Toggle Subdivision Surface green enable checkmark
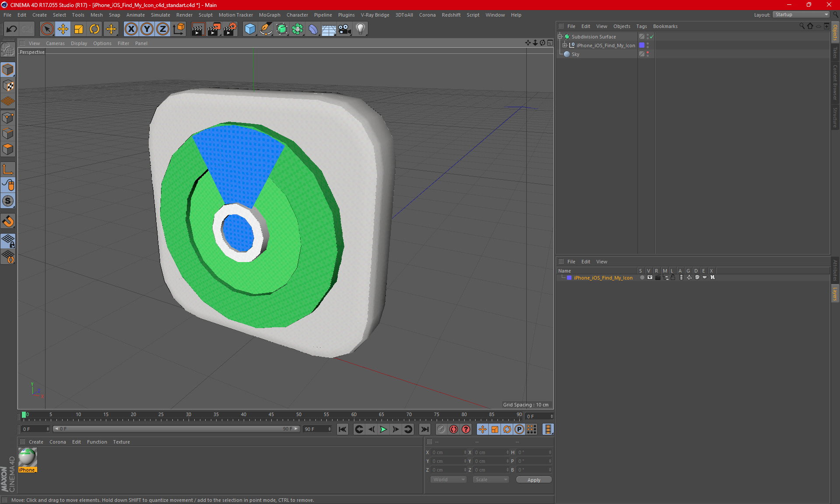This screenshot has width=840, height=504. coord(651,37)
